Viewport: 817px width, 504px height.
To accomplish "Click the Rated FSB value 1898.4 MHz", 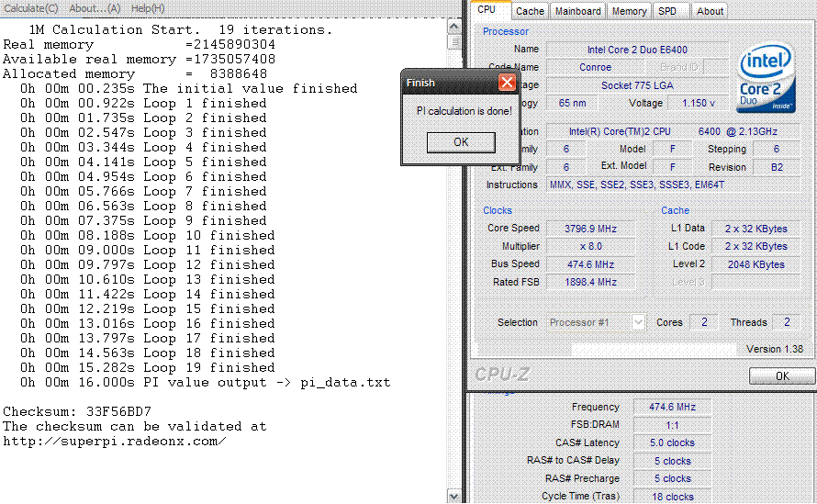I will pos(590,282).
